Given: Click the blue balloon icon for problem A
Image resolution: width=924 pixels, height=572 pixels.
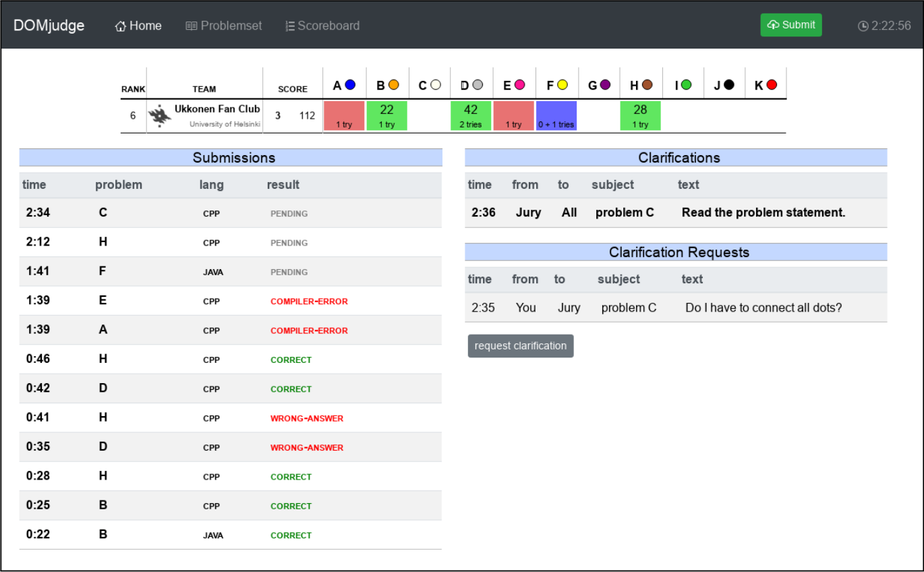Looking at the screenshot, I should click(350, 85).
